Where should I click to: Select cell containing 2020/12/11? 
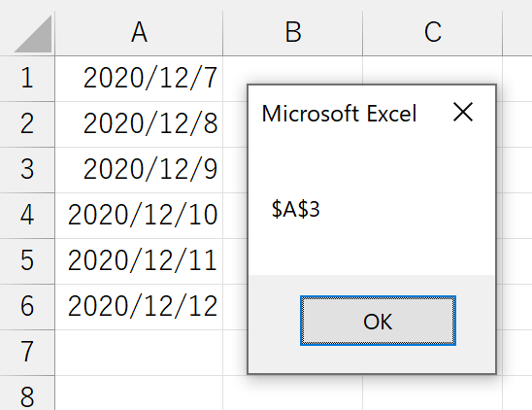pos(139,261)
